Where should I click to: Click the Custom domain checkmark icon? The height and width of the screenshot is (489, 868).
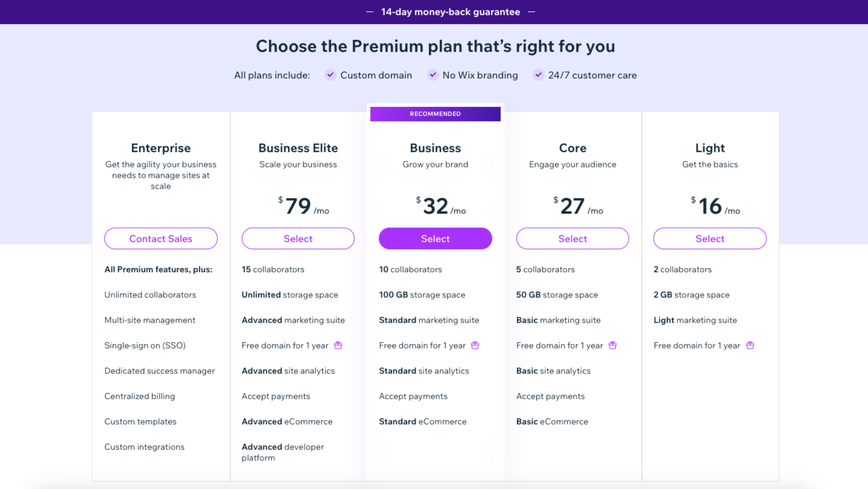pos(330,75)
